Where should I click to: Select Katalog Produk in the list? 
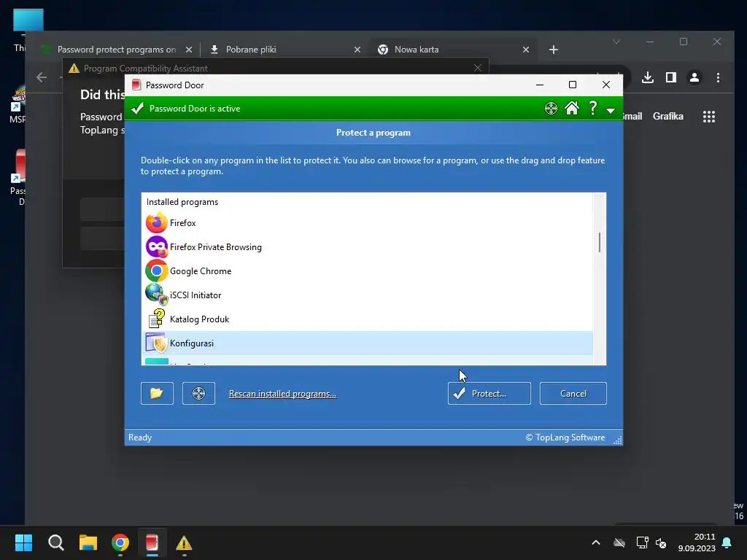pos(367,319)
